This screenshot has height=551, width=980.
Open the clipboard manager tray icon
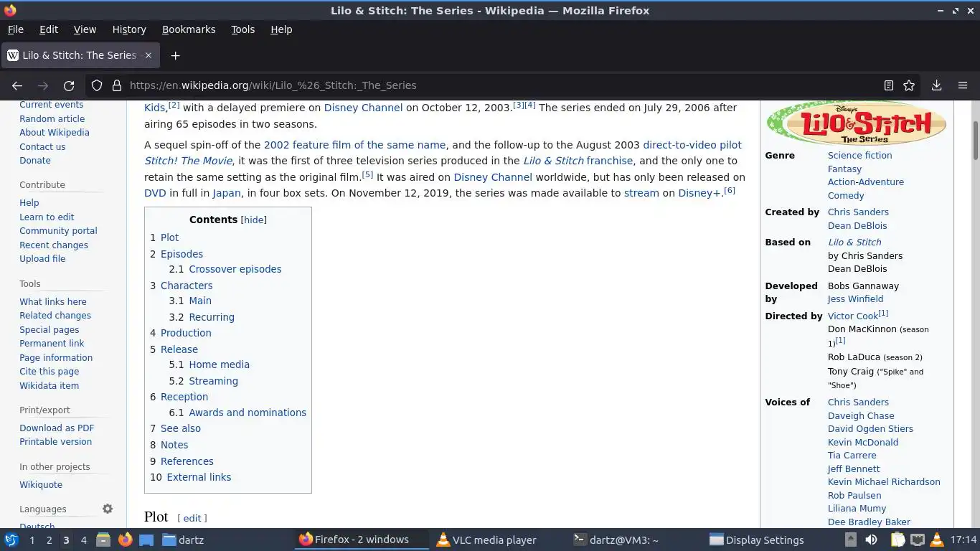tap(898, 540)
